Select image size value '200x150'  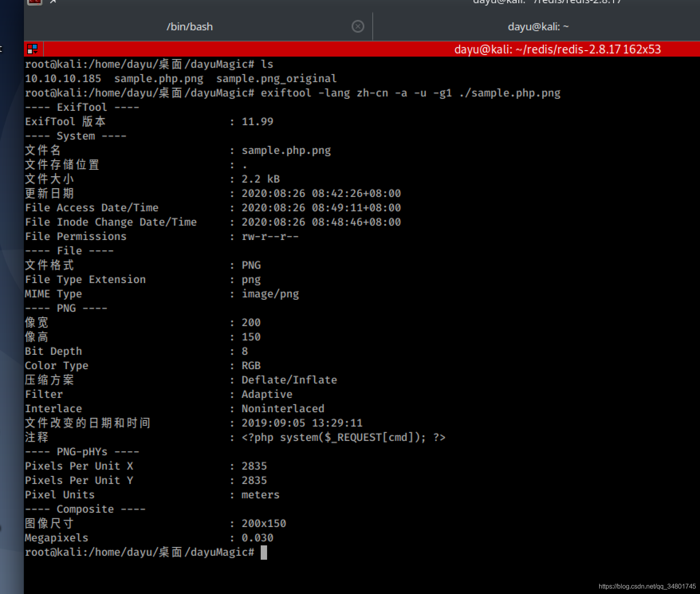click(x=264, y=523)
